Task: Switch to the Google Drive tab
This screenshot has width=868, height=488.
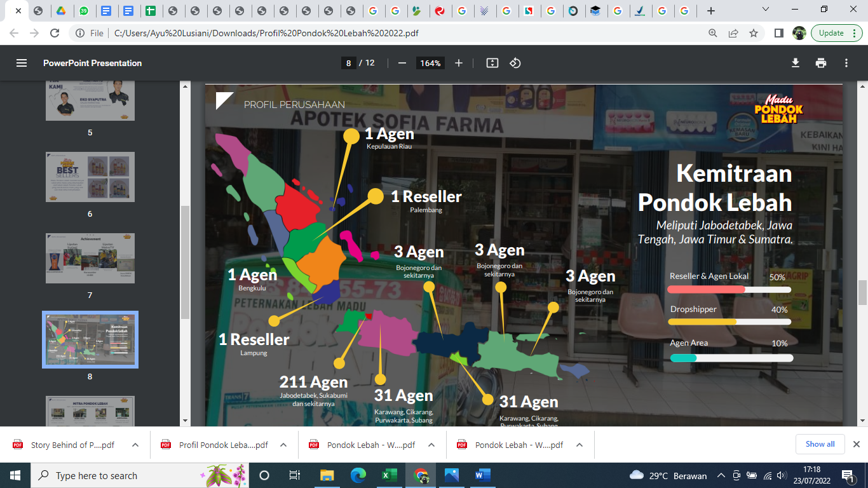Action: 60,11
